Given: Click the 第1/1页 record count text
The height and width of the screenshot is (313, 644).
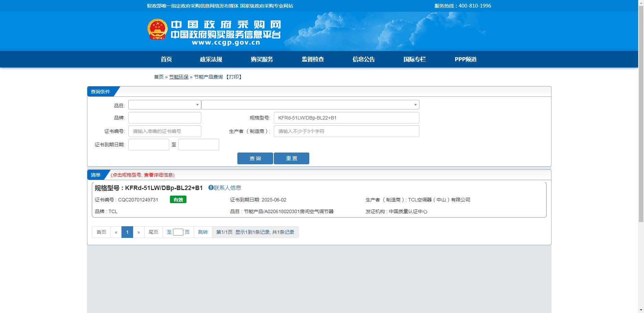Looking at the screenshot, I should click(255, 232).
